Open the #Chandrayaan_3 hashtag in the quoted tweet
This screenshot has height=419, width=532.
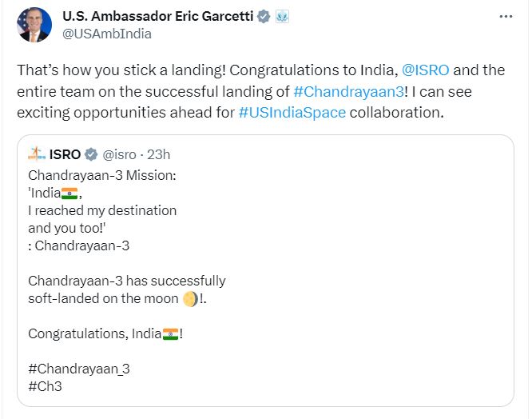78,369
